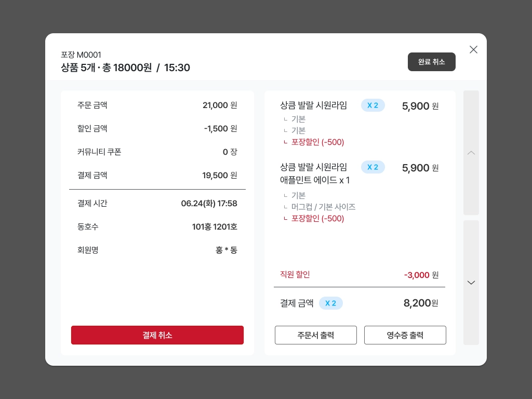The image size is (532, 399).
Task: Click the 직원 할인 discount row
Action: 360,274
